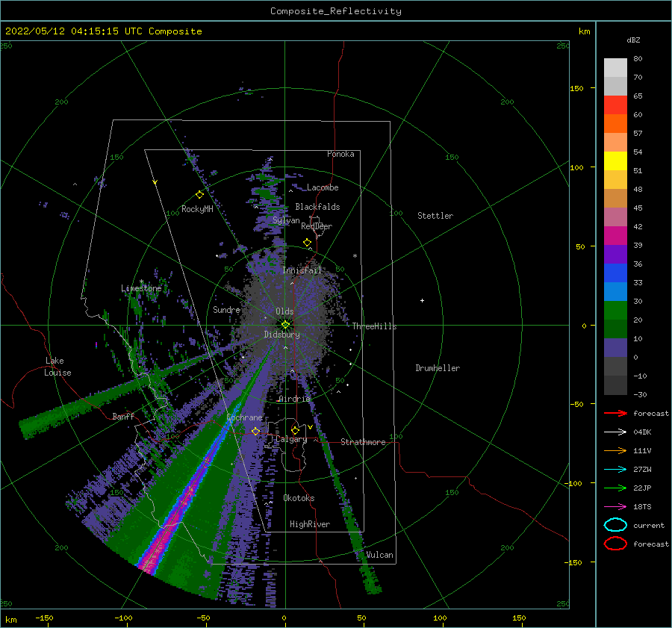Click the yellow marker west of Calgary

(x=255, y=431)
